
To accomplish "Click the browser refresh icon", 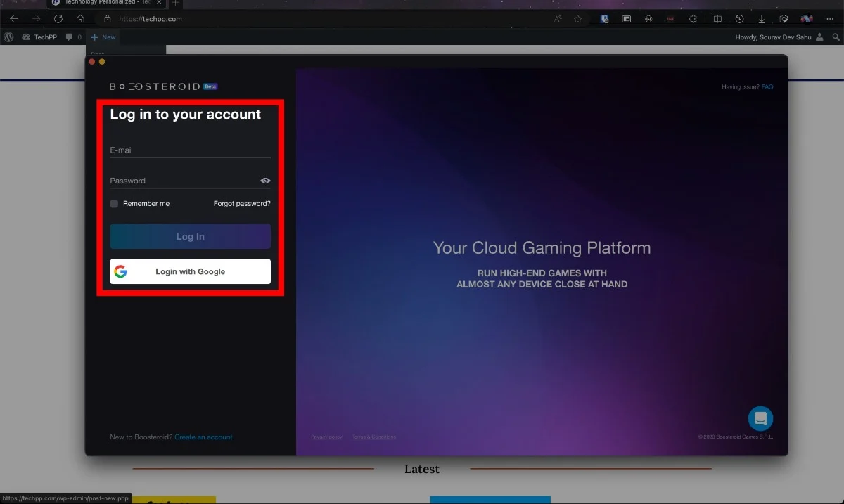I will 58,19.
